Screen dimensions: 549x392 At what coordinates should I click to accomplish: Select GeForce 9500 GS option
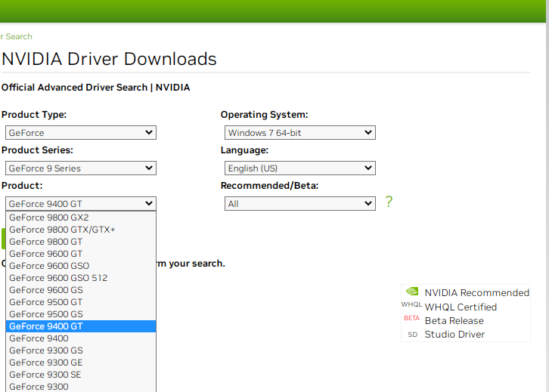(81, 314)
